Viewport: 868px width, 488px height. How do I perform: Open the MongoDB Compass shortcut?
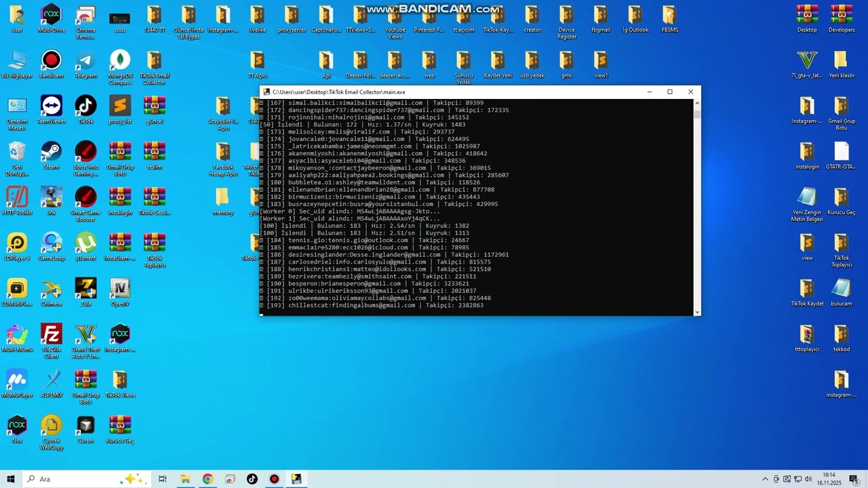click(x=120, y=68)
